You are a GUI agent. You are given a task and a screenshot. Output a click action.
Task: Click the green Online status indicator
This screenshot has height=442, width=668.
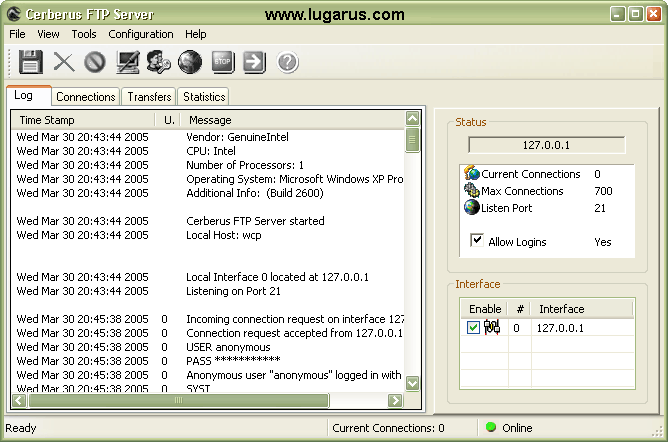pyautogui.click(x=491, y=427)
